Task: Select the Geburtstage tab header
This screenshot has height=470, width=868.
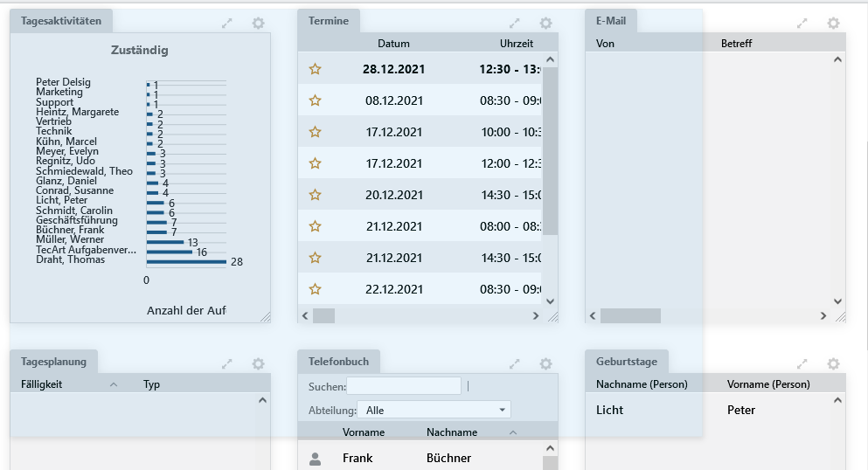Action: [626, 362]
